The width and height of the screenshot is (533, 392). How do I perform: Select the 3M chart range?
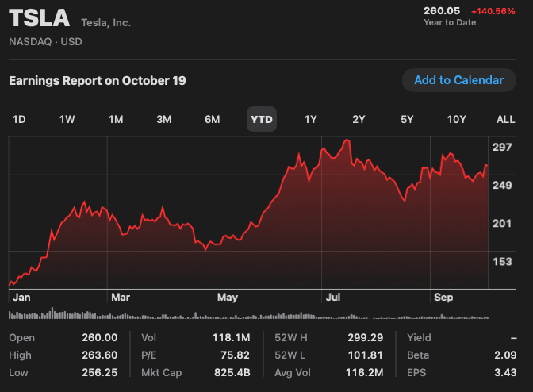164,119
